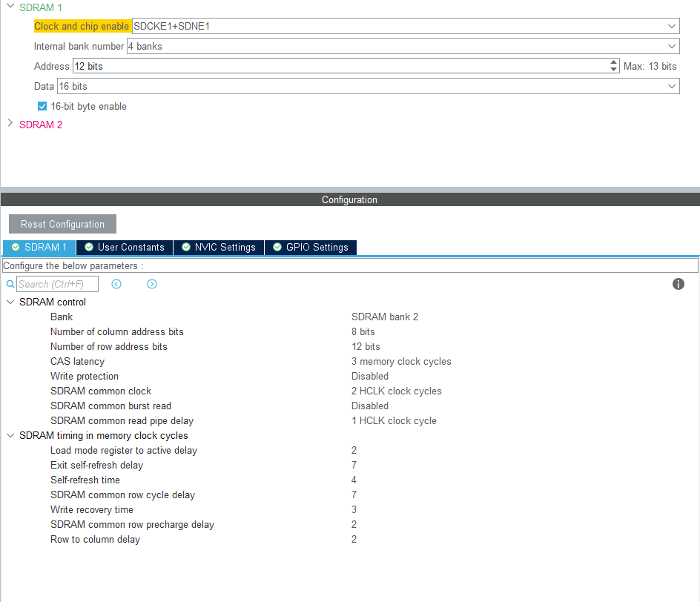700x602 pixels.
Task: Click the Write recovery time label
Action: [x=91, y=509]
